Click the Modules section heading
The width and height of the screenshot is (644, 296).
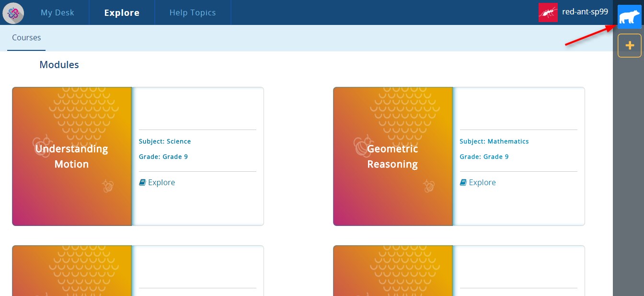[59, 65]
